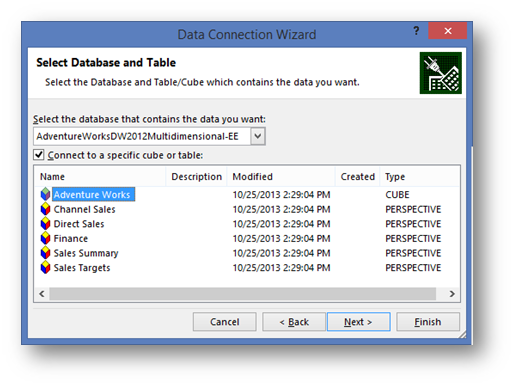The height and width of the screenshot is (387, 515).
Task: Click the Sales Summary perspective icon
Action: (45, 253)
